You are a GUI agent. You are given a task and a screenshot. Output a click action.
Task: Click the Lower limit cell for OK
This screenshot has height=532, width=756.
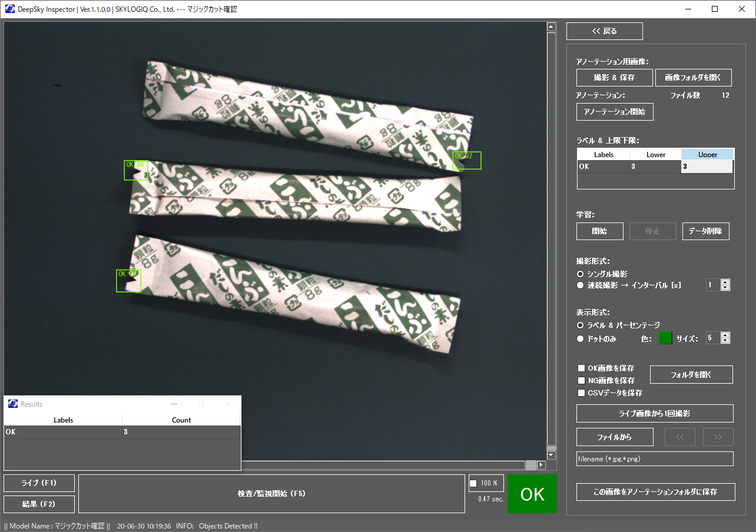[655, 167]
